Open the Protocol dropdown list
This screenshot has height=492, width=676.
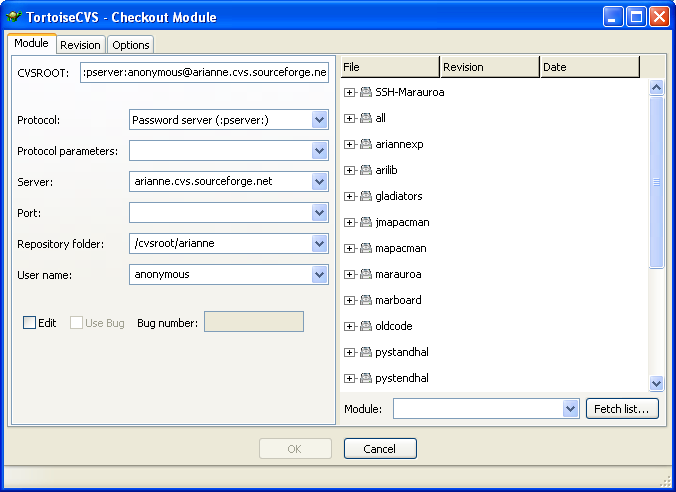(319, 120)
